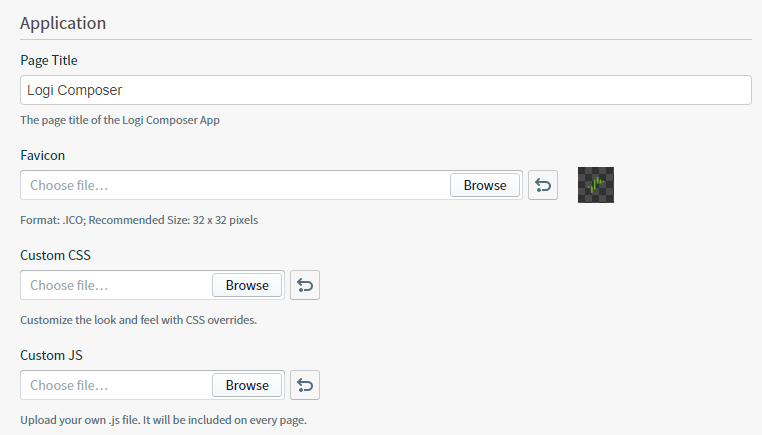This screenshot has width=762, height=435.
Task: Click the Custom JS label
Action: pos(51,356)
